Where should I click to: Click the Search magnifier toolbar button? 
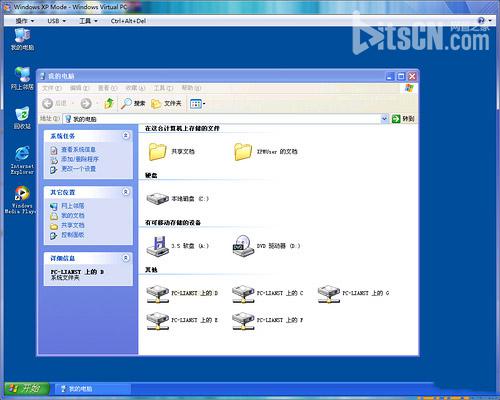(x=133, y=104)
